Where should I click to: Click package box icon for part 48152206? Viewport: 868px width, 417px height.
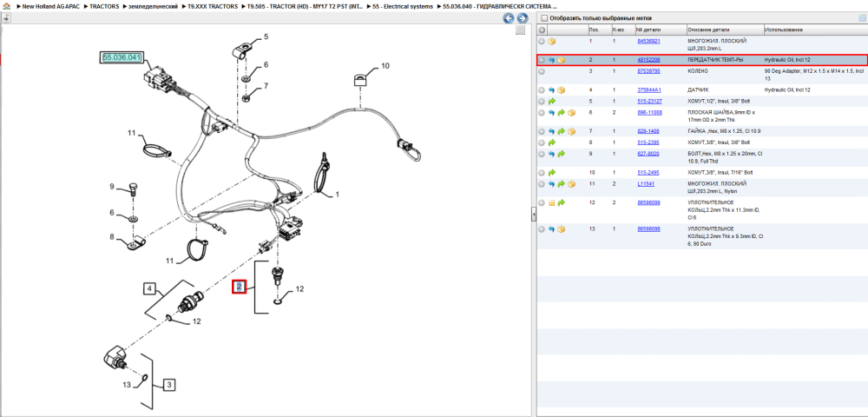point(562,60)
